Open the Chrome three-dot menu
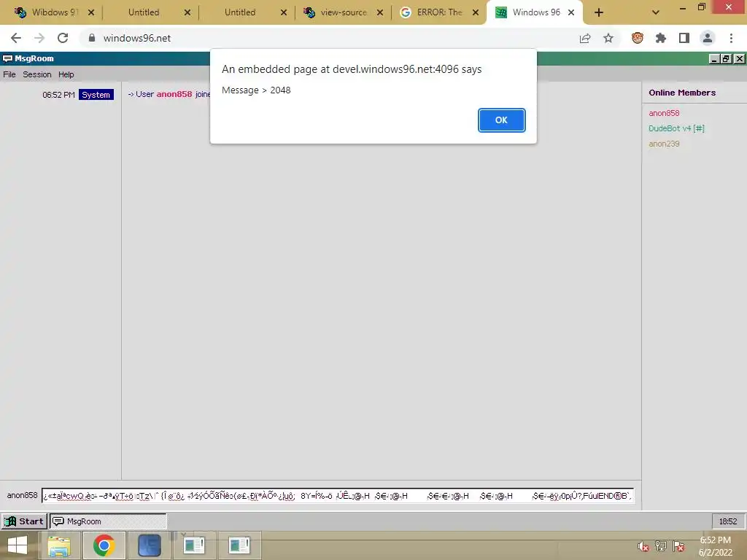 [731, 38]
